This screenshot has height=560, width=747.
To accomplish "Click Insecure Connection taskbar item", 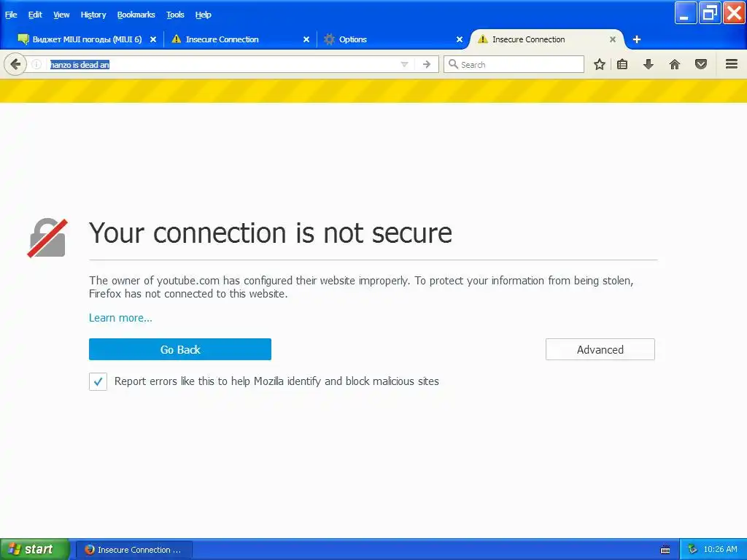I will pos(134,550).
